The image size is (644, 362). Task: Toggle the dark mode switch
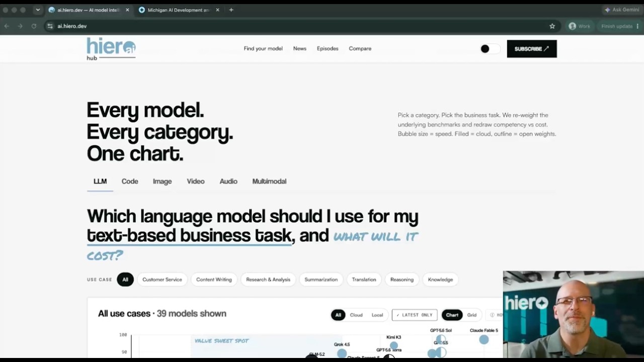tap(490, 49)
